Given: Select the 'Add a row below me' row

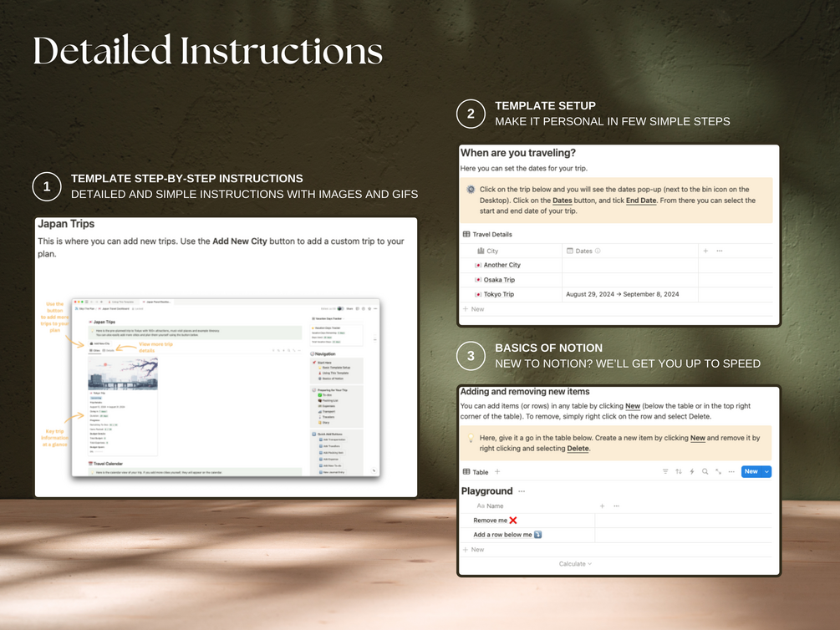Looking at the screenshot, I should pos(616,535).
